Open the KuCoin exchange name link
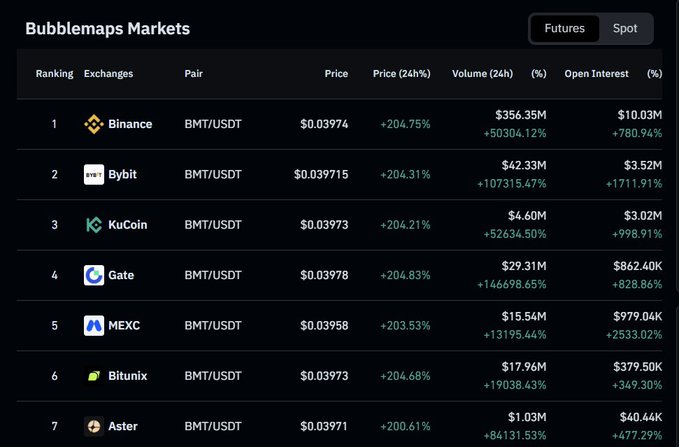Image resolution: width=679 pixels, height=447 pixels. pos(128,225)
